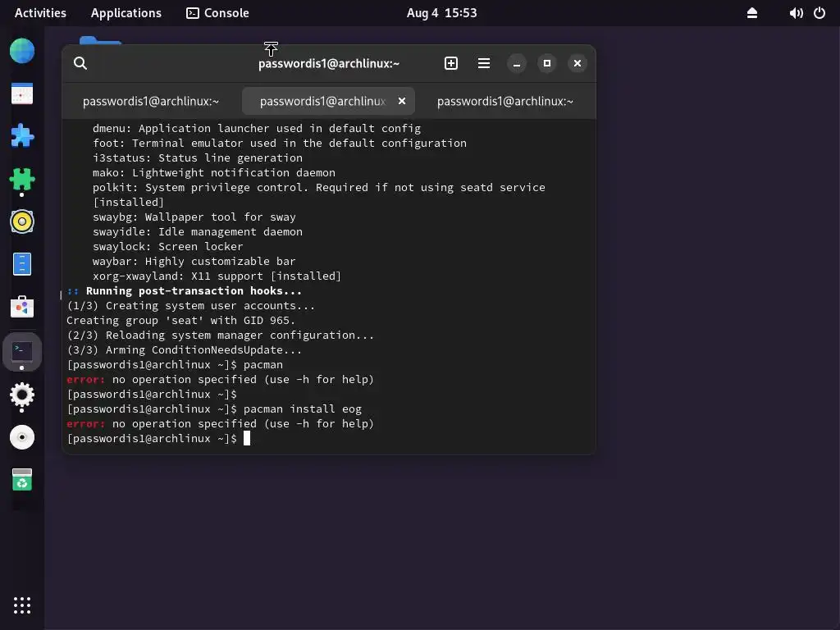Click the eject removable drive icon
The image size is (840, 630).
(x=752, y=13)
